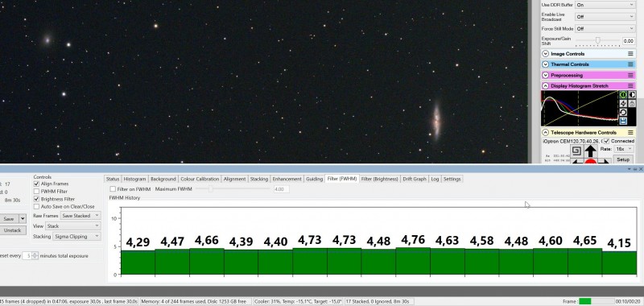Open the Preprocessing panel hamburger menu

[630, 75]
